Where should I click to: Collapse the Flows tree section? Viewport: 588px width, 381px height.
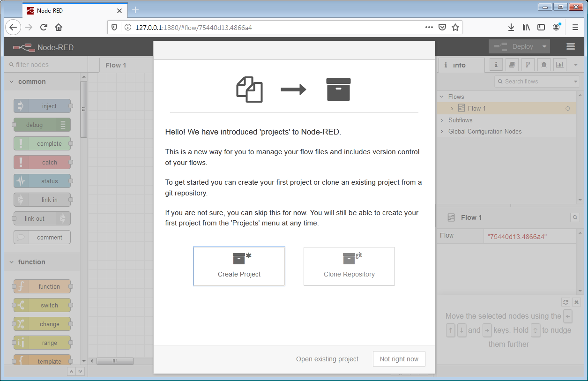442,97
